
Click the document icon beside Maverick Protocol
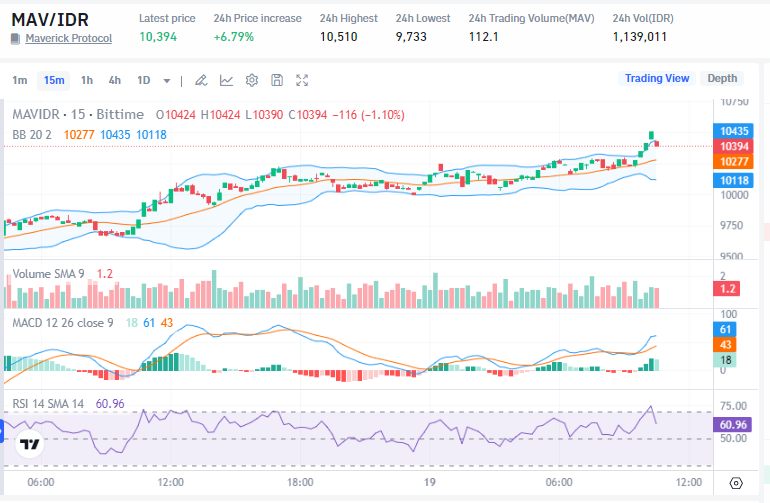[x=15, y=38]
